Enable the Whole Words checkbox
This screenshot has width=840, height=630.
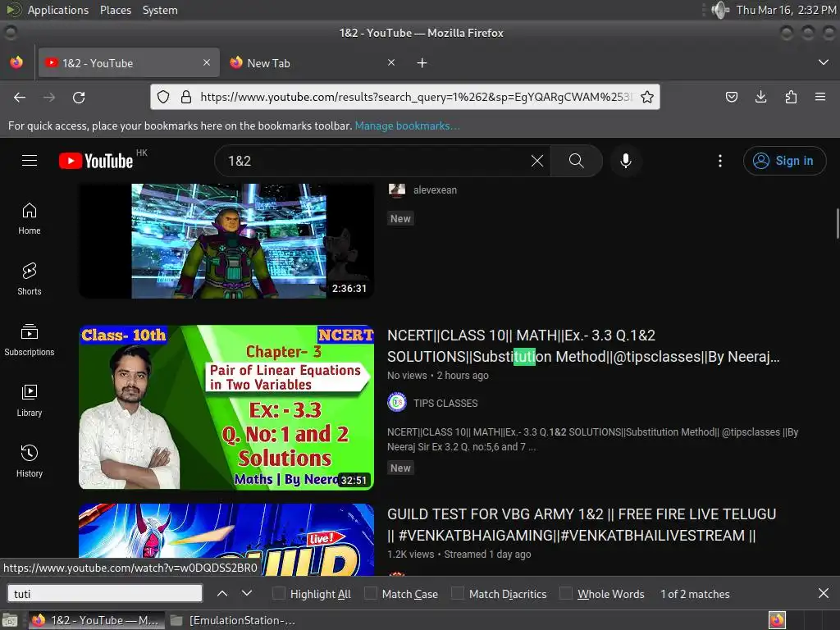pos(566,593)
